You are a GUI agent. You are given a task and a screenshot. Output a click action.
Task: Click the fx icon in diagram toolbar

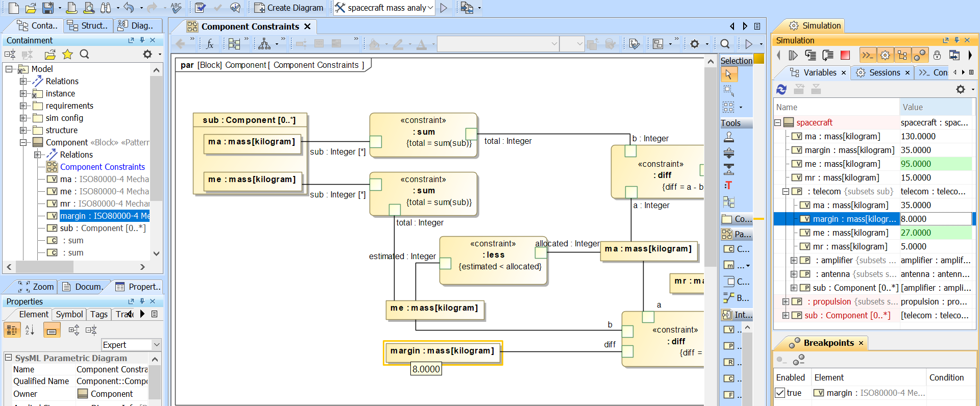click(210, 44)
